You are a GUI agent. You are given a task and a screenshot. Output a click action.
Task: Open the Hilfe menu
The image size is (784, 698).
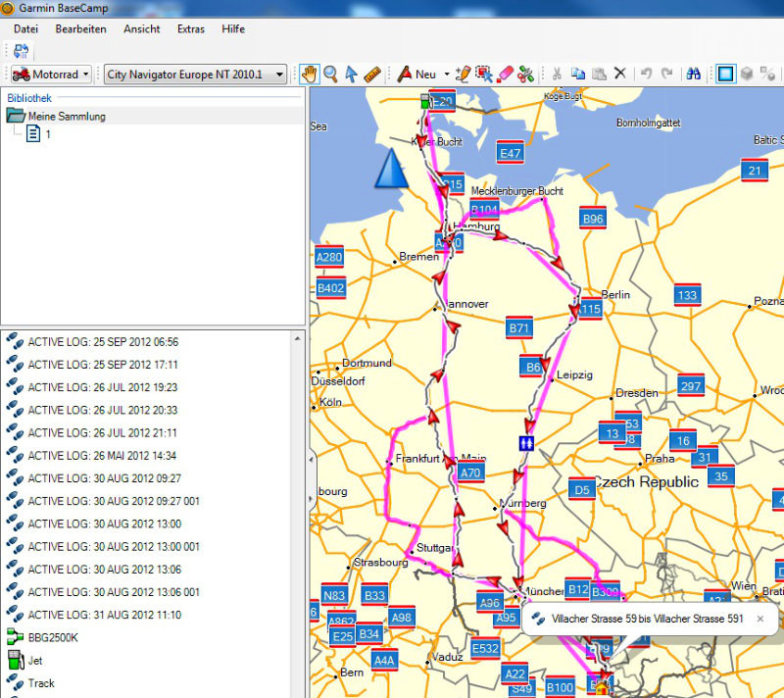(x=233, y=29)
